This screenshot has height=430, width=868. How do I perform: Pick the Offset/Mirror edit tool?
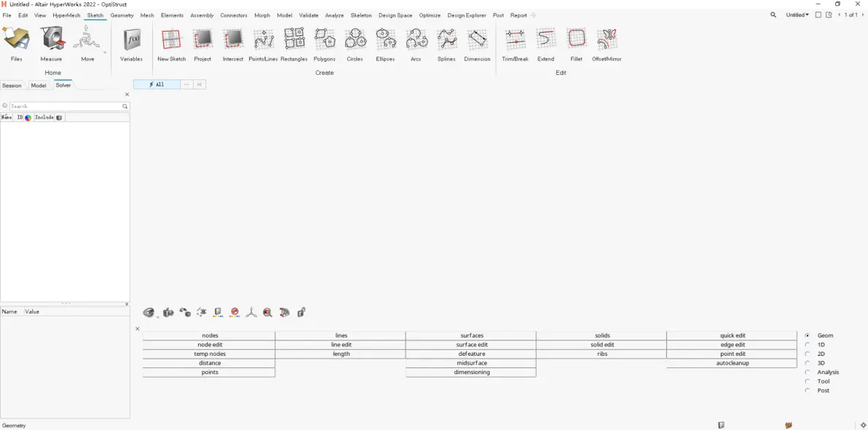coord(607,44)
